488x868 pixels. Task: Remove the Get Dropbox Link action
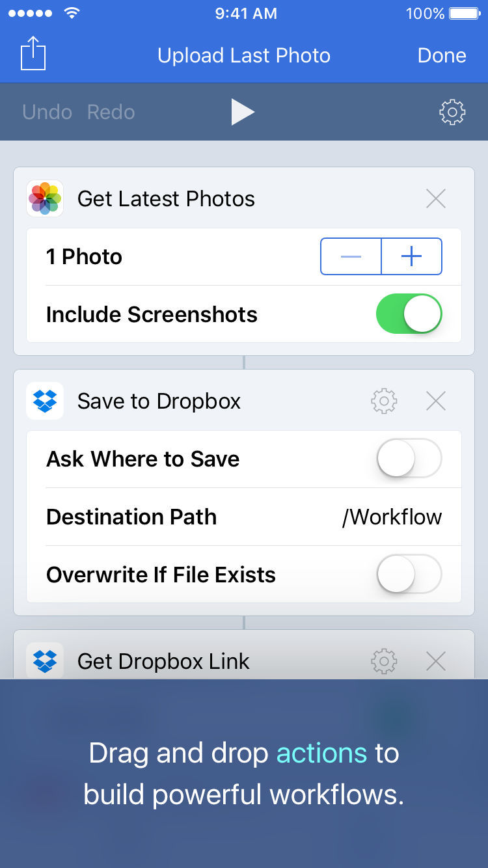pos(435,662)
